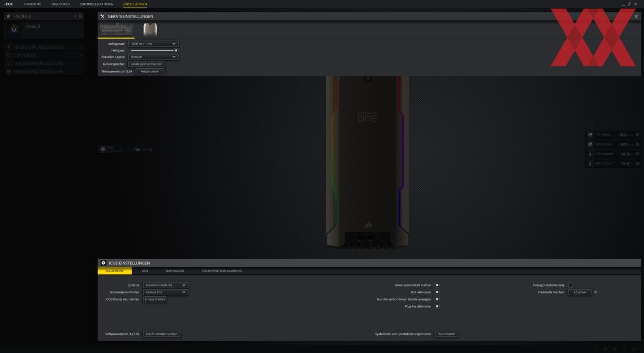
Task: Click the Exportieren button
Action: pos(447,334)
